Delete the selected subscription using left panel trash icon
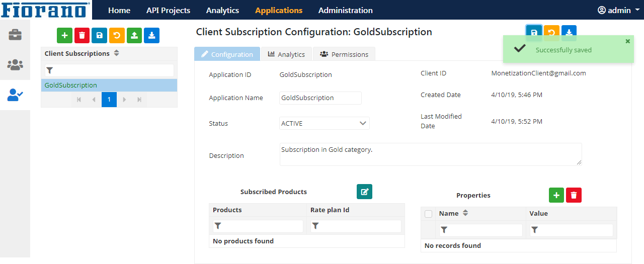This screenshot has width=644, height=264. [x=82, y=35]
